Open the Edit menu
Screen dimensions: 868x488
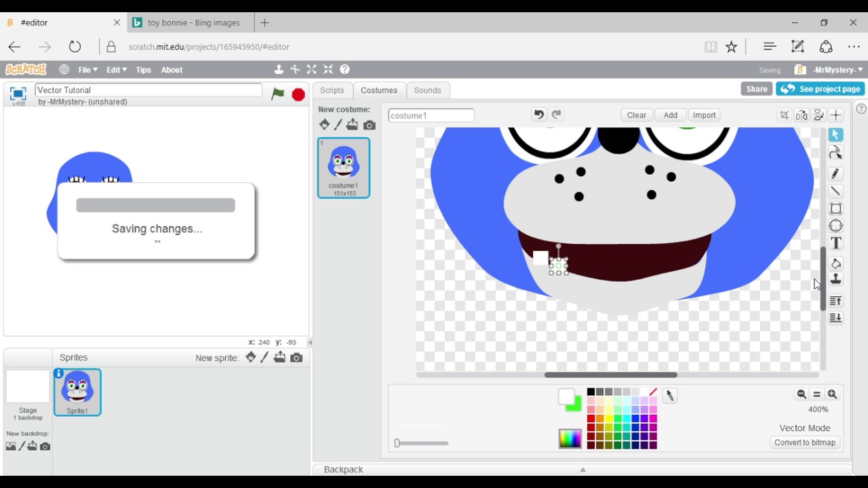pyautogui.click(x=116, y=70)
